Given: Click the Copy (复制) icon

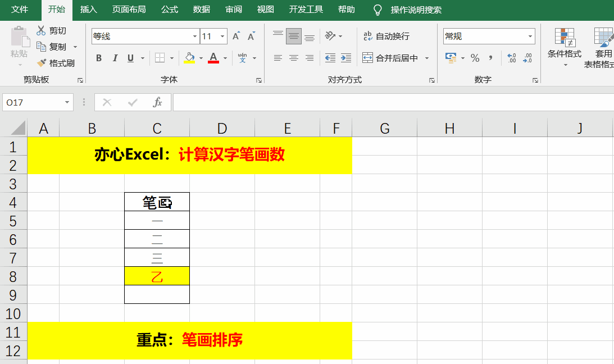Looking at the screenshot, I should 41,47.
